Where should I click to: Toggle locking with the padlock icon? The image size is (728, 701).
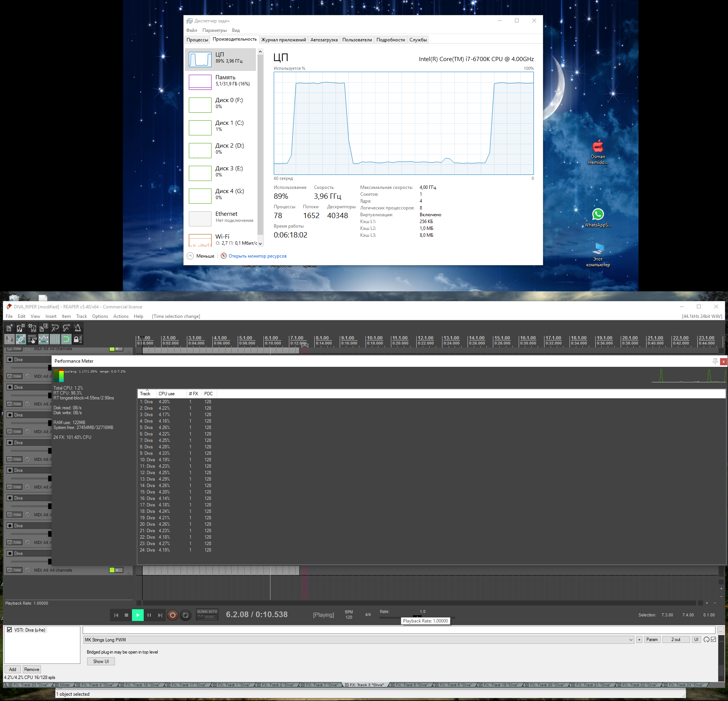tap(77, 339)
